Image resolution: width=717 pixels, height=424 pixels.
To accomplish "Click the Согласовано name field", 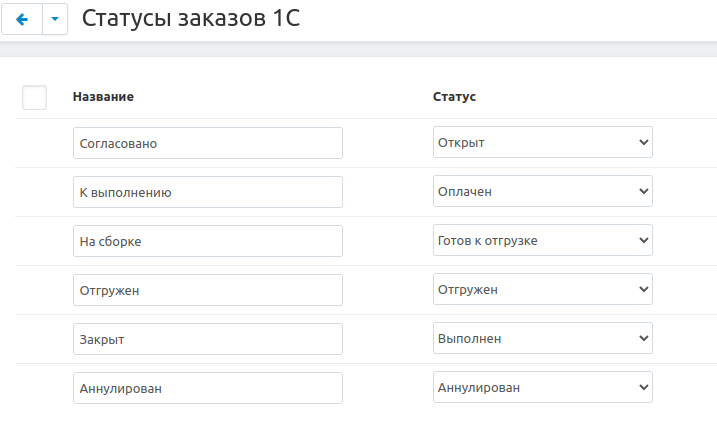I will coord(208,143).
